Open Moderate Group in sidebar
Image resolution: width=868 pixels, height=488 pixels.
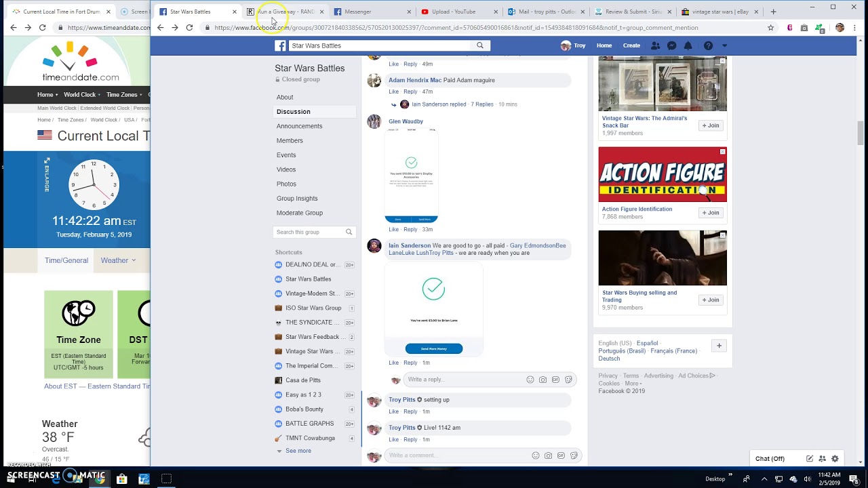click(300, 213)
